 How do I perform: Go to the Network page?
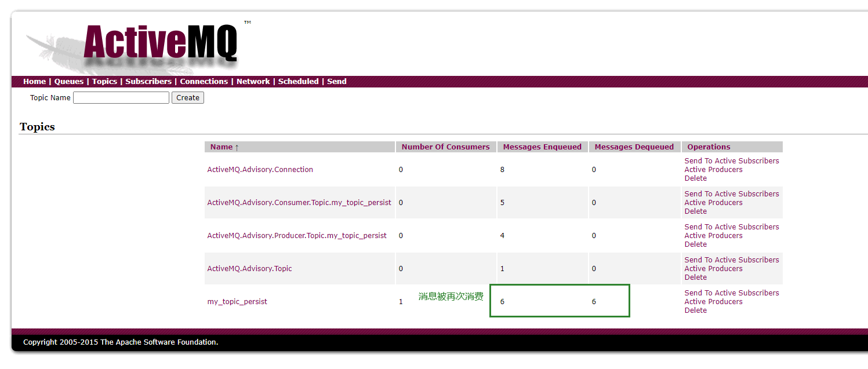(253, 82)
